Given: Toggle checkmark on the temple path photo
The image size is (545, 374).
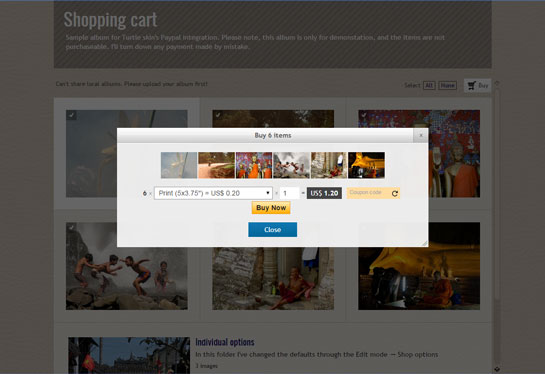Looking at the screenshot, I should click(218, 115).
